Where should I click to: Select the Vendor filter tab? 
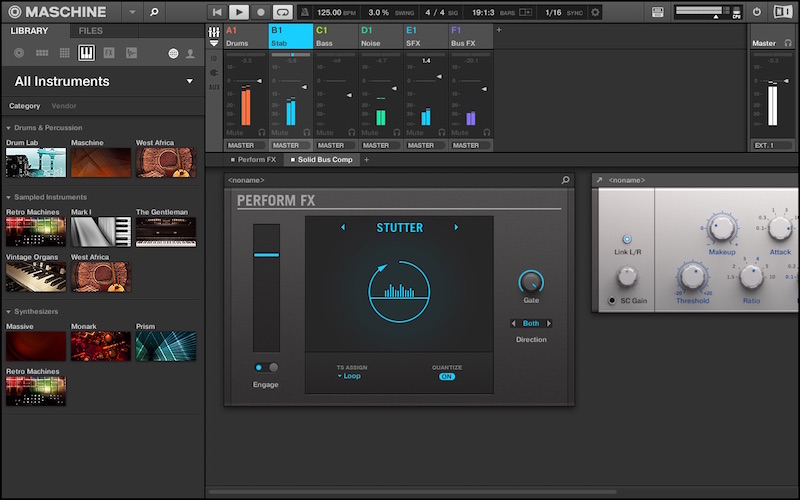(64, 106)
